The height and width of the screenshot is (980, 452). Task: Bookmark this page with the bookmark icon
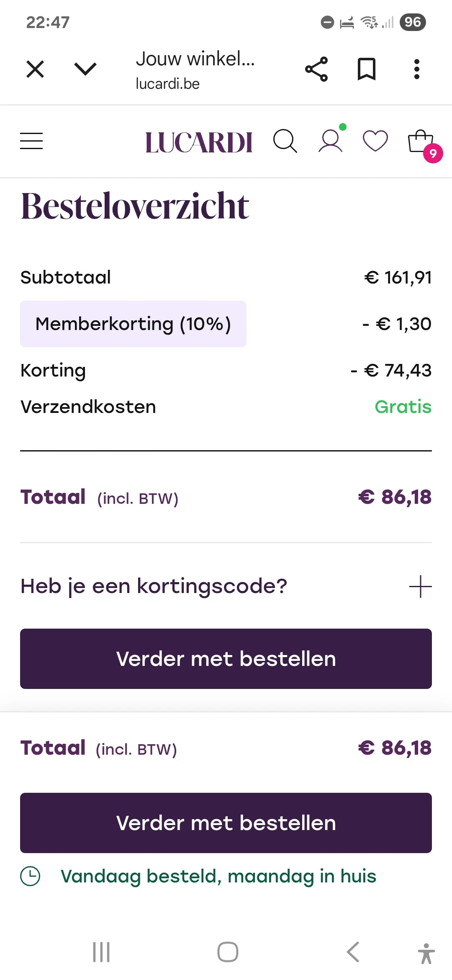pyautogui.click(x=367, y=69)
